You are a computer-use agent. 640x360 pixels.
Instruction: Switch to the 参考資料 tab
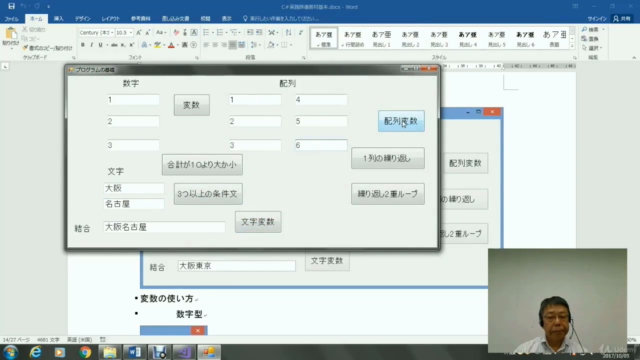tap(141, 19)
